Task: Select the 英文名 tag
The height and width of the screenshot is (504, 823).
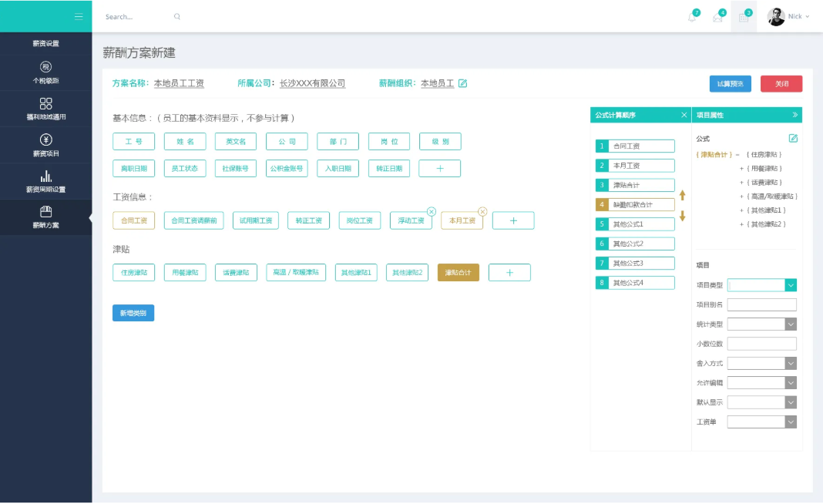Action: pos(236,141)
